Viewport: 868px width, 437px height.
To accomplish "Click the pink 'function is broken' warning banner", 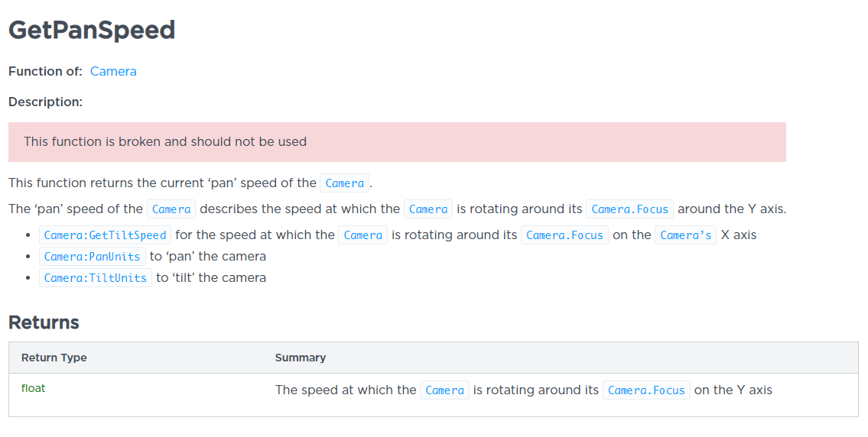I will [x=397, y=142].
